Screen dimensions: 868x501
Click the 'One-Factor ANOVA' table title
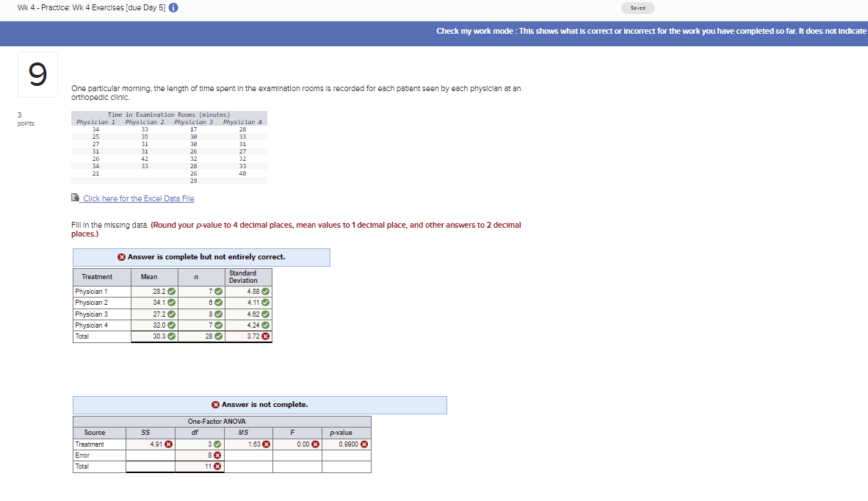pyautogui.click(x=217, y=422)
